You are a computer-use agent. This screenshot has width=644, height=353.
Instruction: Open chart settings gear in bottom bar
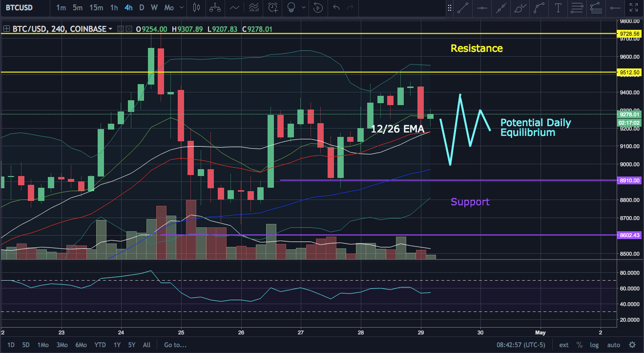pos(633,345)
